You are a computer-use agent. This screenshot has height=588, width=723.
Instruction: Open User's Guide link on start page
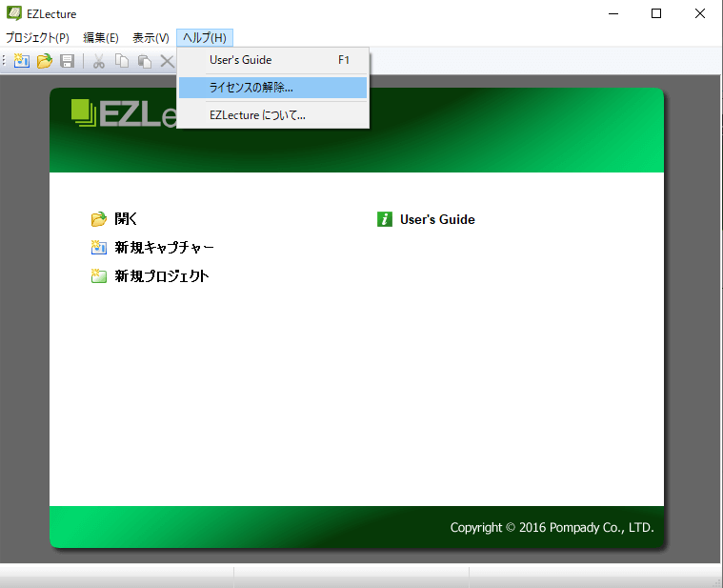point(437,219)
